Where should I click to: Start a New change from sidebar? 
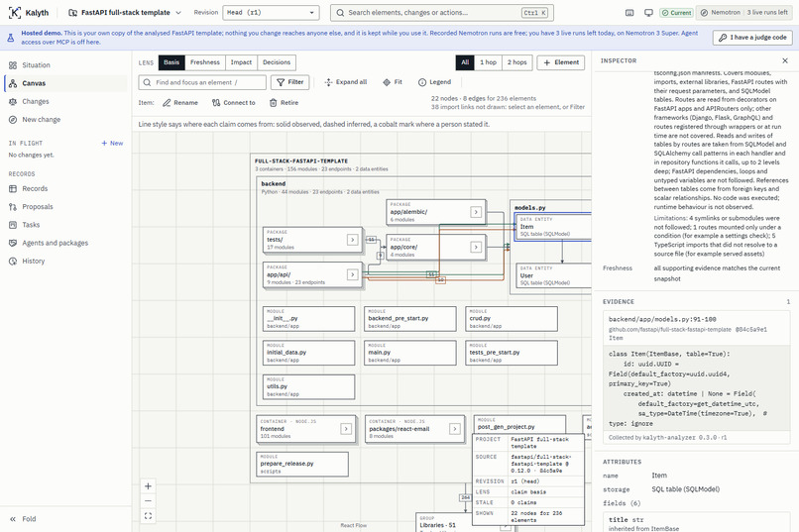(x=65, y=120)
